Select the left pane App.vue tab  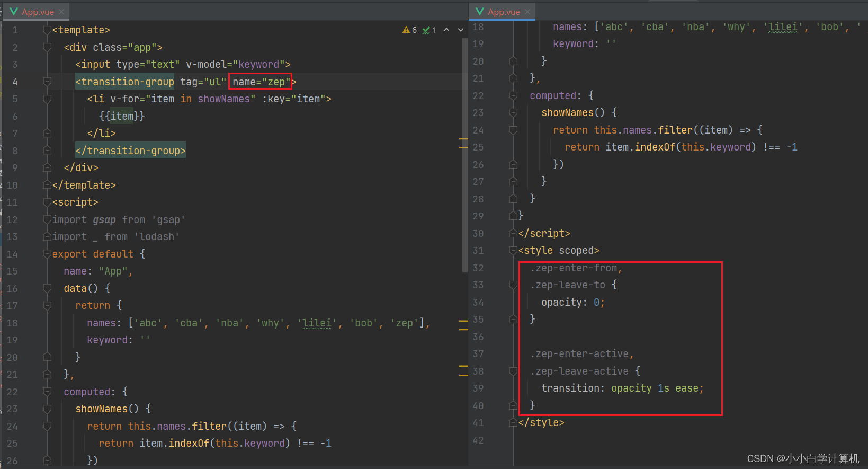point(36,12)
